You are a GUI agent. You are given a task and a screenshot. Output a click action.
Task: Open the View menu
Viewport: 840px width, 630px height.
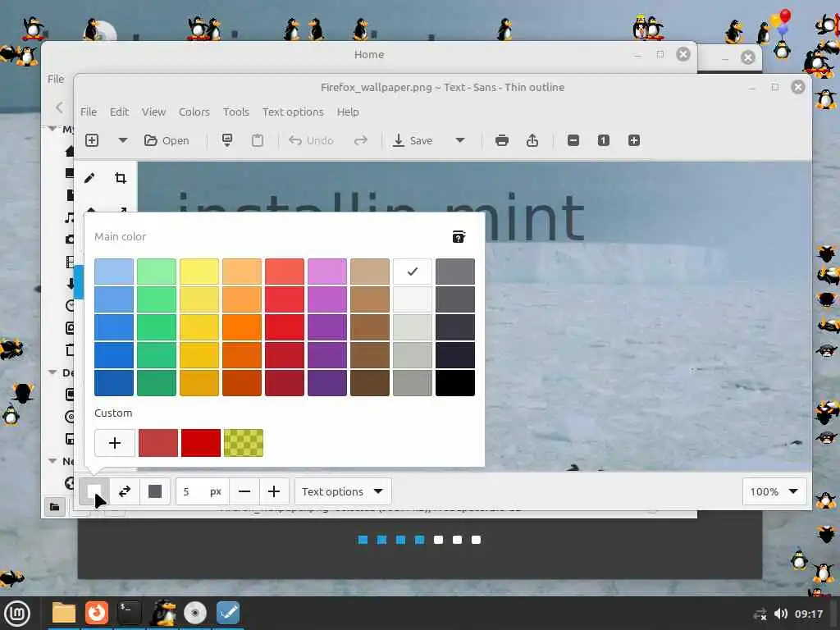(x=153, y=112)
